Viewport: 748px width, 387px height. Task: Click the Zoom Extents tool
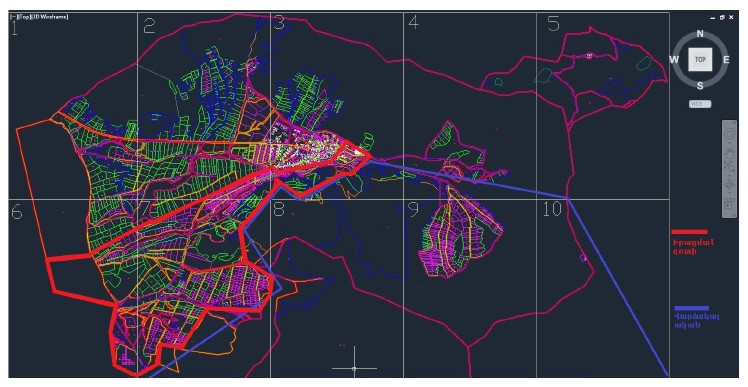(x=729, y=167)
